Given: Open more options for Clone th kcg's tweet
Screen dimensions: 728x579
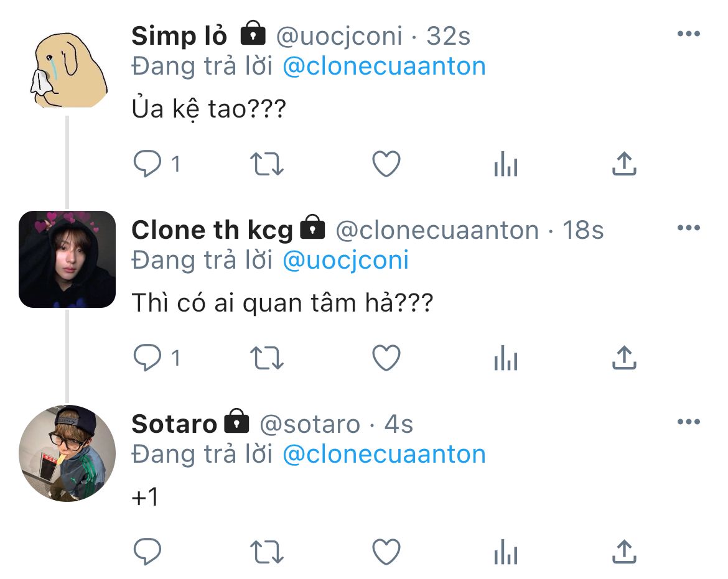Looking at the screenshot, I should 688,228.
